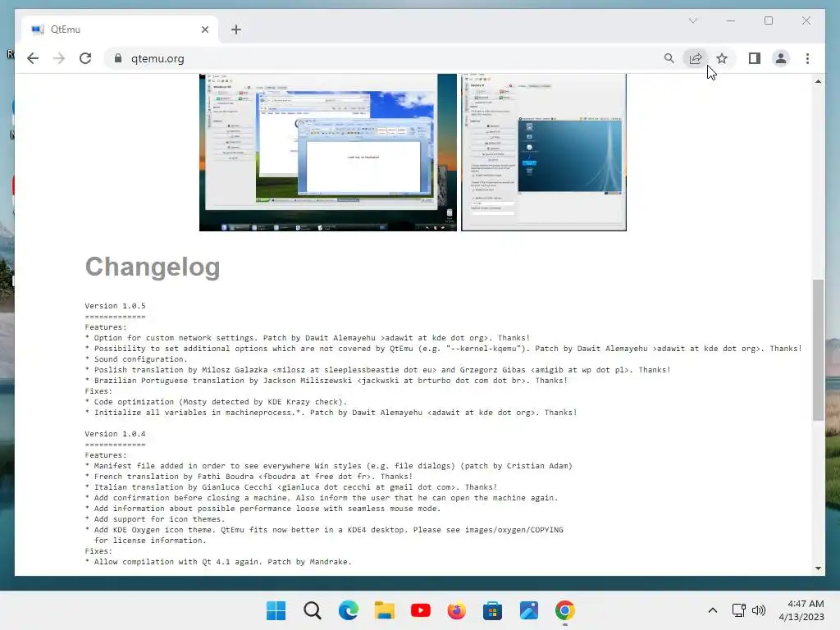The height and width of the screenshot is (630, 840).
Task: Open the Photos app from taskbar
Action: pos(529,610)
